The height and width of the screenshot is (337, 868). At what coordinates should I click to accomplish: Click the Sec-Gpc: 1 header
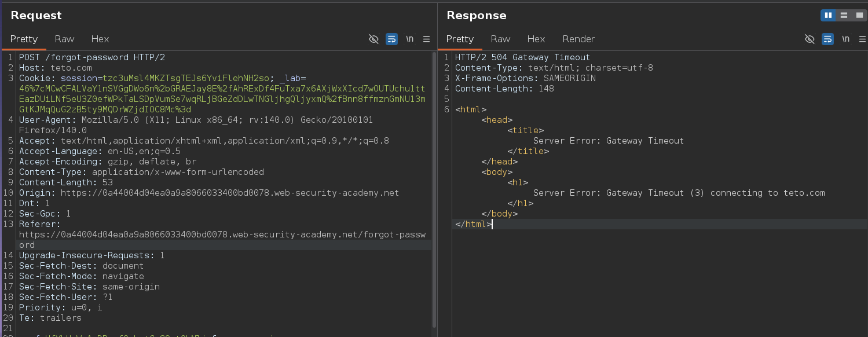(x=45, y=214)
